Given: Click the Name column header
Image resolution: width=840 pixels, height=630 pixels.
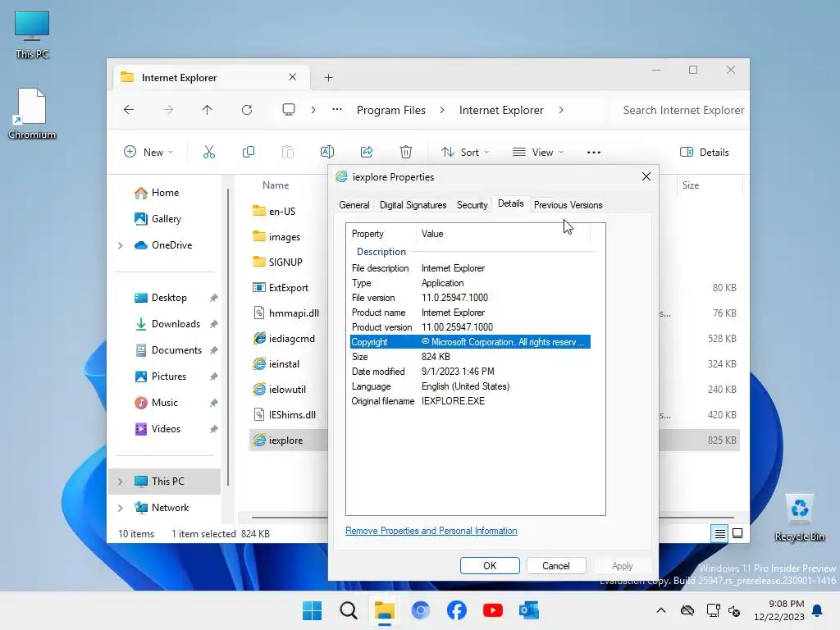Looking at the screenshot, I should (x=276, y=185).
